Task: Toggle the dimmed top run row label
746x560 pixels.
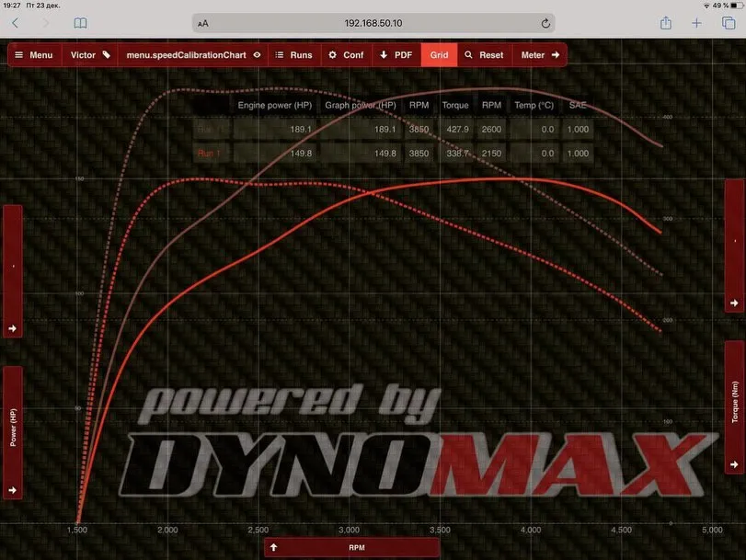Action: click(x=209, y=130)
